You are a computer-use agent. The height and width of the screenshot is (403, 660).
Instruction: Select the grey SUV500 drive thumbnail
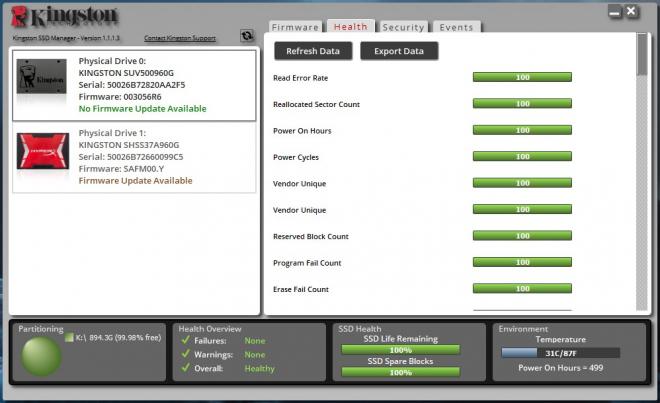(41, 77)
